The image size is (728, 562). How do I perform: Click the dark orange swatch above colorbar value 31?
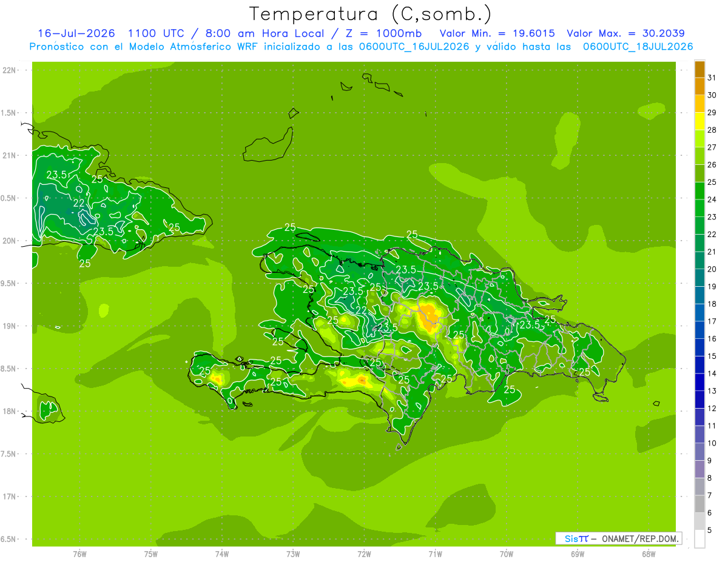[x=699, y=69]
